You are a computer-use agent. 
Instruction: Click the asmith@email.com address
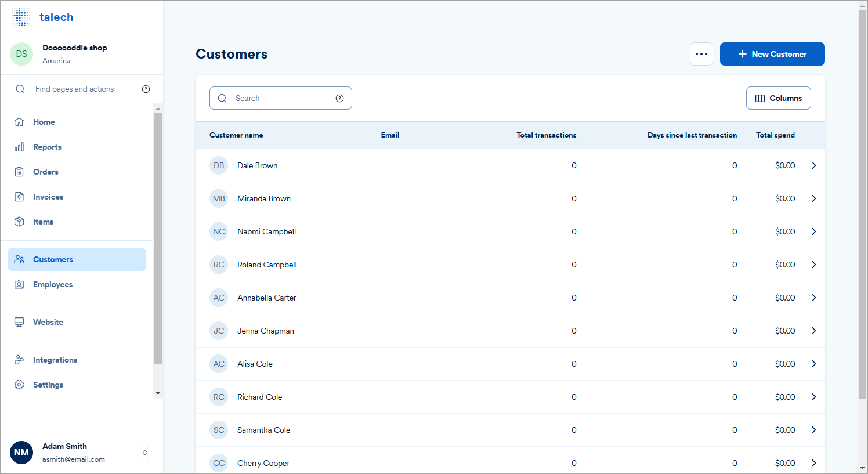tap(74, 459)
